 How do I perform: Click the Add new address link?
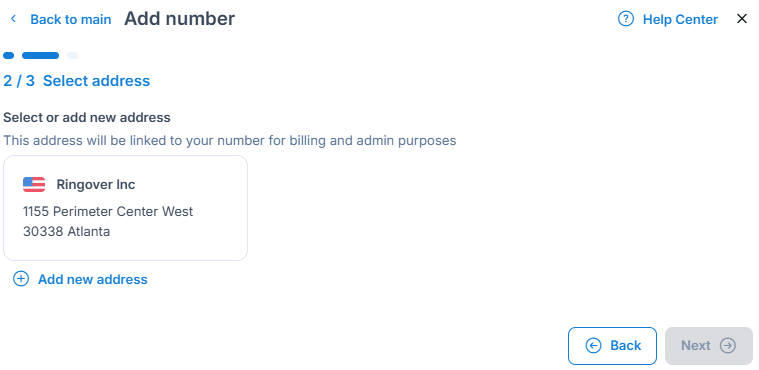[x=92, y=279]
